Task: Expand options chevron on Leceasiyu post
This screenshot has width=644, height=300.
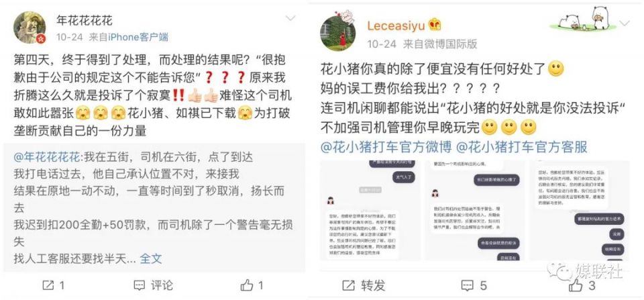Action: (625, 23)
